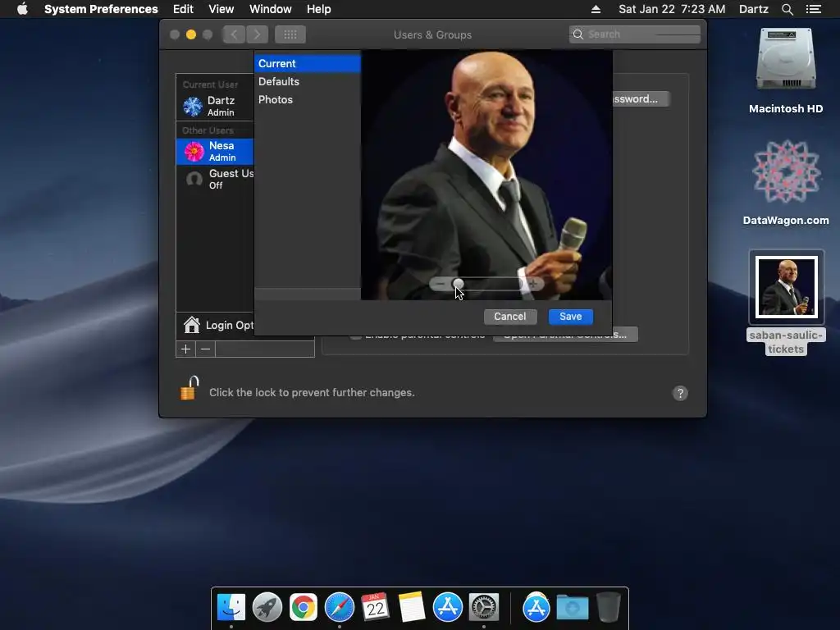Open Notes app from the Dock
The image size is (840, 630).
click(412, 607)
